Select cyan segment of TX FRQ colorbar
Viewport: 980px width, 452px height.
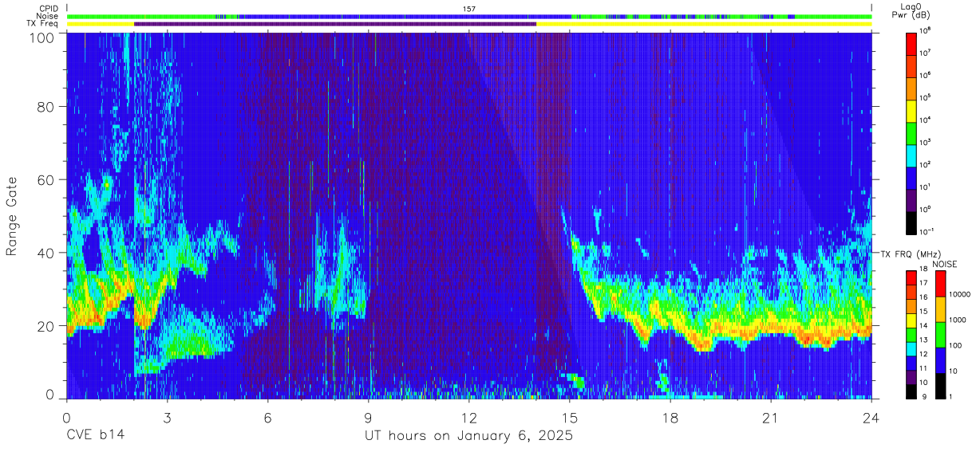pyautogui.click(x=912, y=348)
